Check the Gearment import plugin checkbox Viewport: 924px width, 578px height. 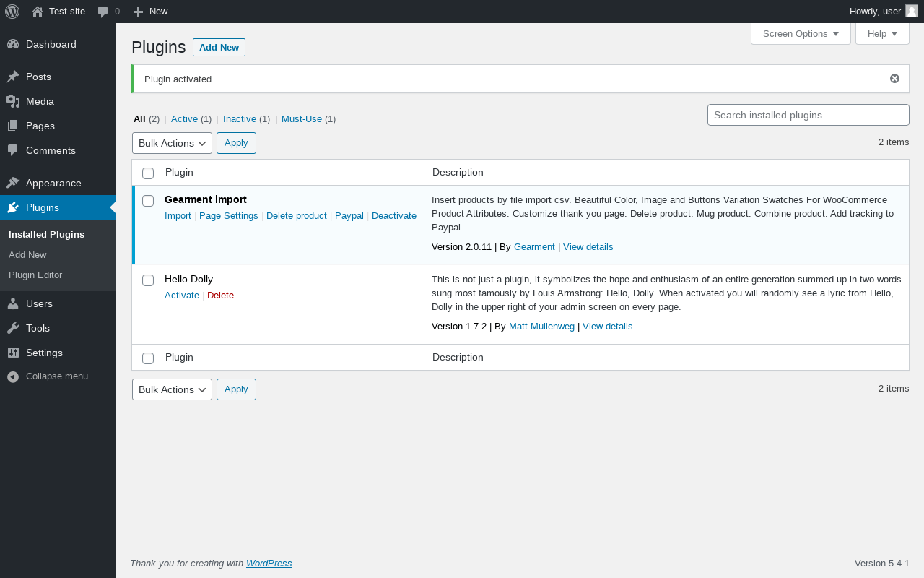point(148,201)
